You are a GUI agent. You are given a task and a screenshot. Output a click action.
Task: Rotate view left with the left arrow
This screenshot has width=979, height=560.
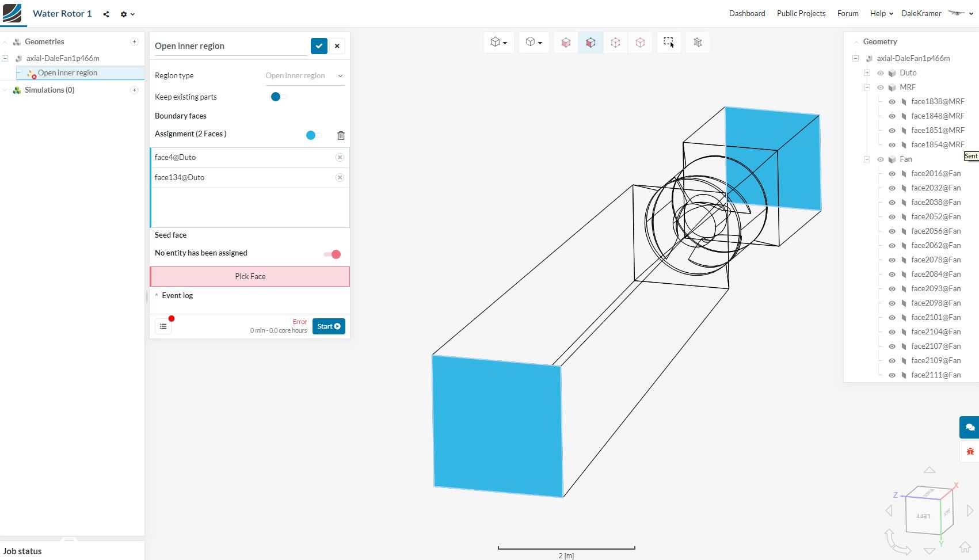pos(889,511)
